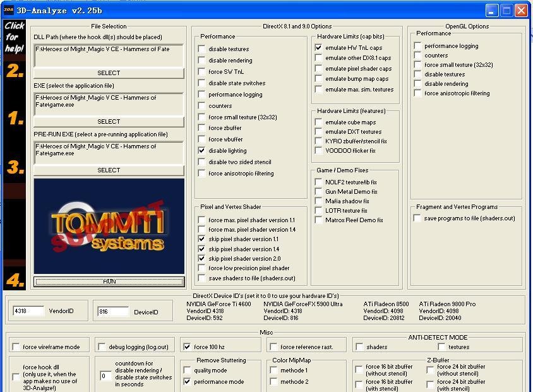Enable 'force wireframe mode' checkbox

point(16,347)
